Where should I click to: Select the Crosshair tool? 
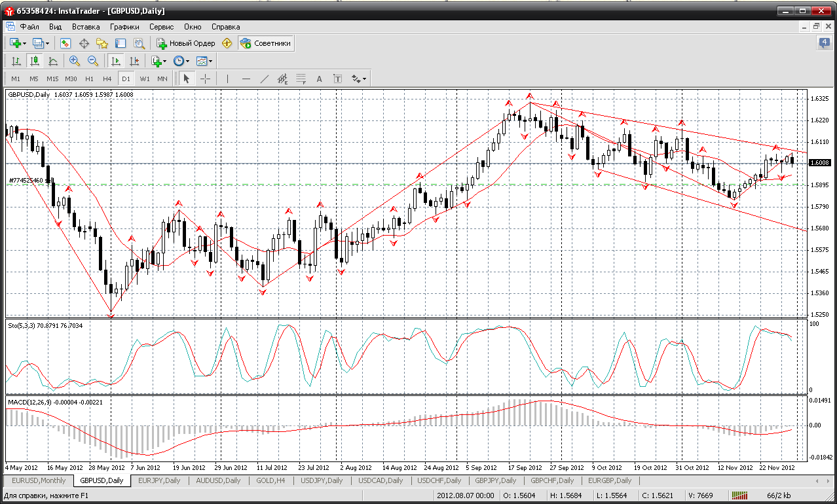click(x=205, y=79)
